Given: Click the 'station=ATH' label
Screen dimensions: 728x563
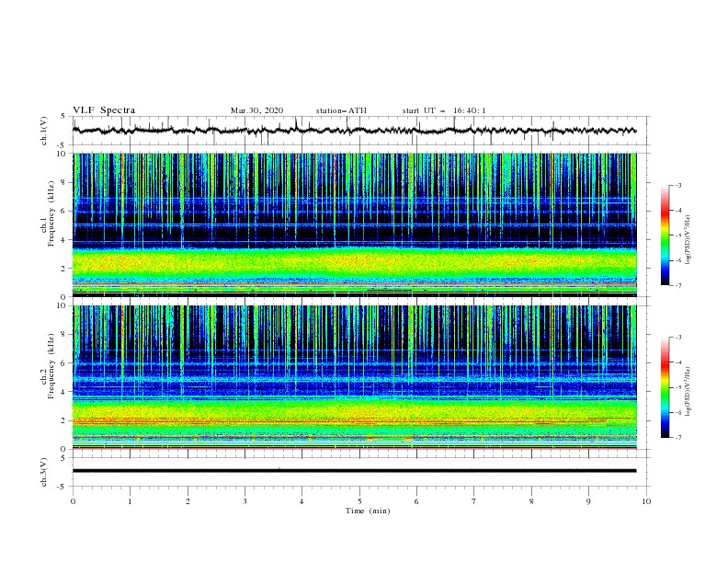Looking at the screenshot, I should [341, 110].
